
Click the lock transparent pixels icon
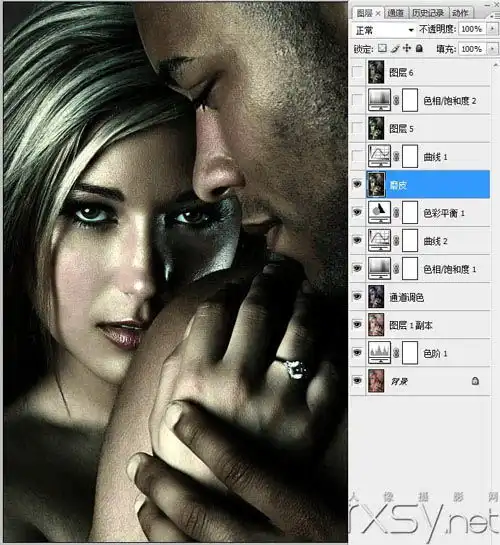tap(382, 48)
